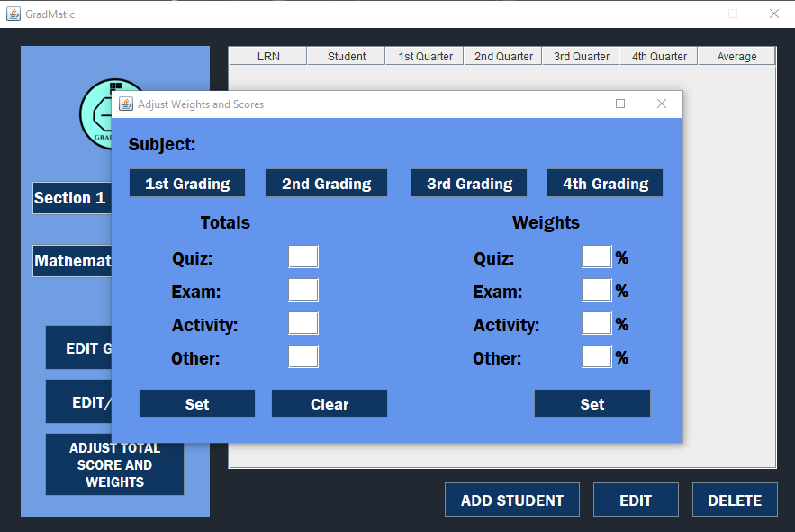Click the Quiz totals input box
The image size is (795, 532).
point(303,256)
